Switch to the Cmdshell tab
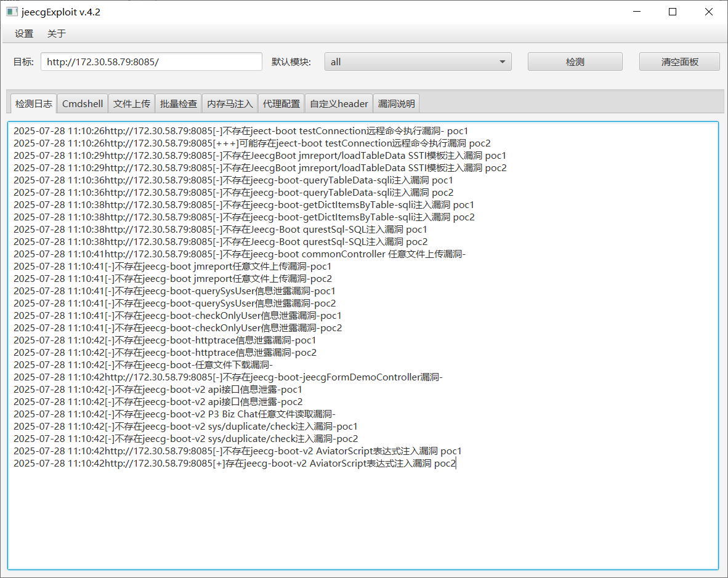728x578 pixels. pyautogui.click(x=83, y=103)
